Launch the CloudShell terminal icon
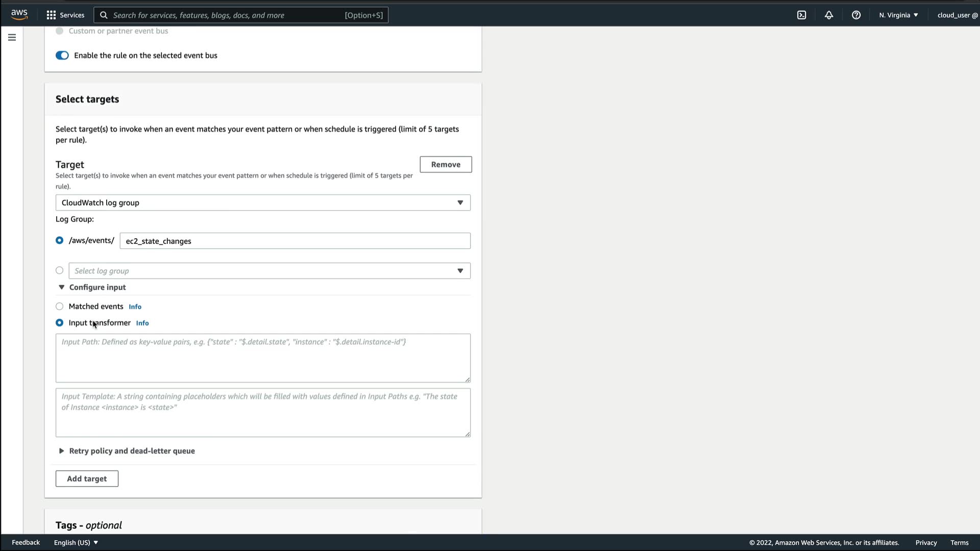Screen dimensions: 980x551 coord(801,15)
